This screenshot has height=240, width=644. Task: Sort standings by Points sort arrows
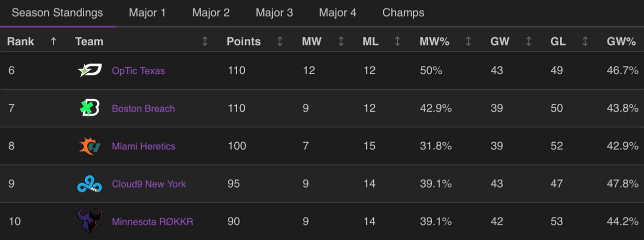pos(280,41)
